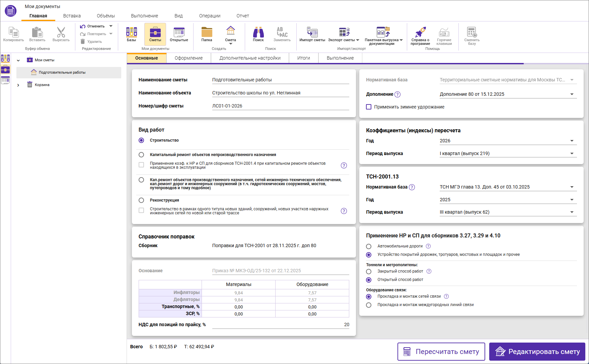Open Период выпуска I квартал dropdown

572,154
